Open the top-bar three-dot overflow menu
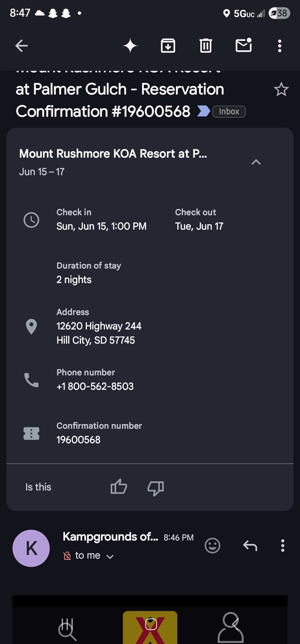Screen dimensions: 300x644 pyautogui.click(x=280, y=46)
